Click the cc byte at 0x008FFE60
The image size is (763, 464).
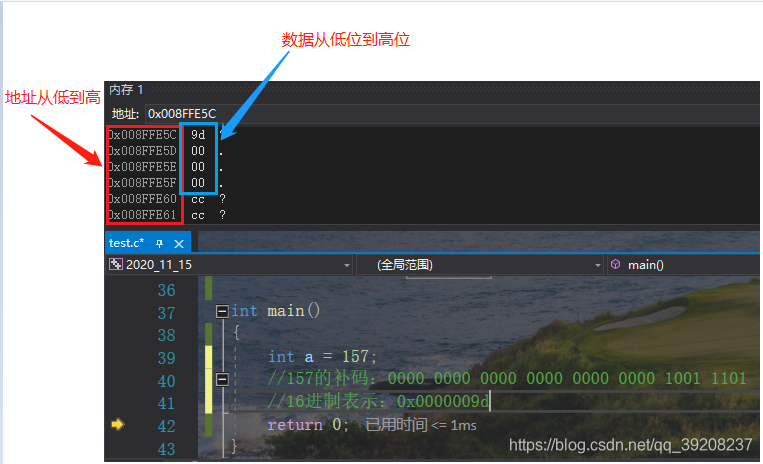point(198,199)
